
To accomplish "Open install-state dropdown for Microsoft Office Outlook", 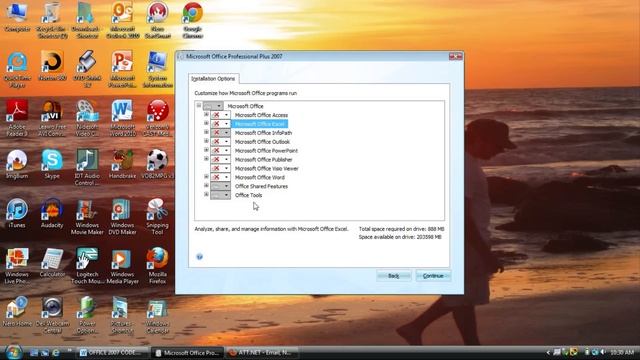I will coord(220,142).
